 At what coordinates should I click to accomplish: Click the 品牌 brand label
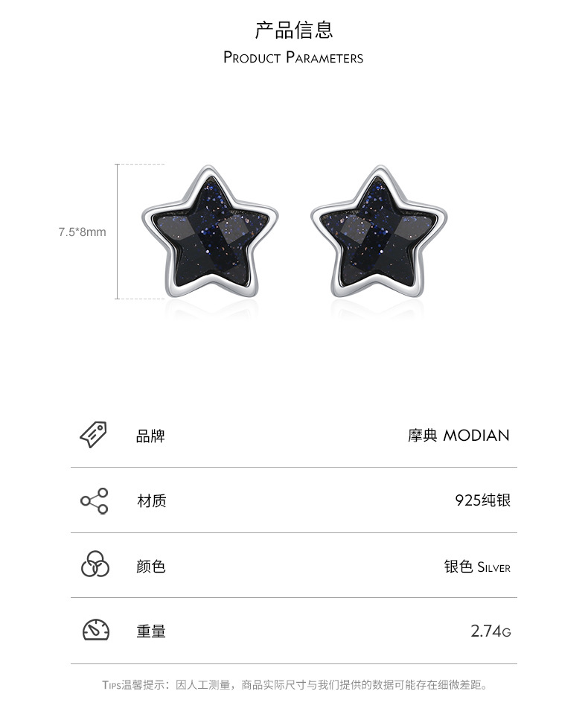point(150,436)
